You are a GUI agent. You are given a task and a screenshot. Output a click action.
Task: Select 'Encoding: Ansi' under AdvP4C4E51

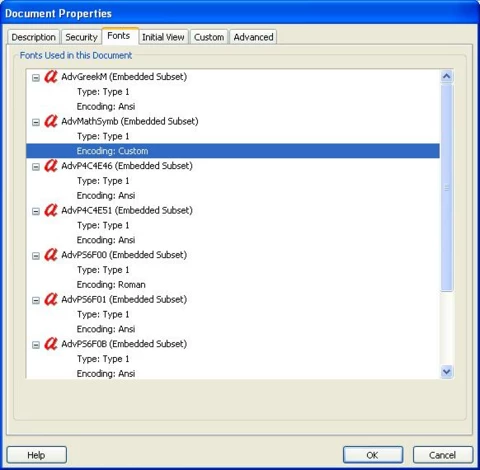point(106,240)
